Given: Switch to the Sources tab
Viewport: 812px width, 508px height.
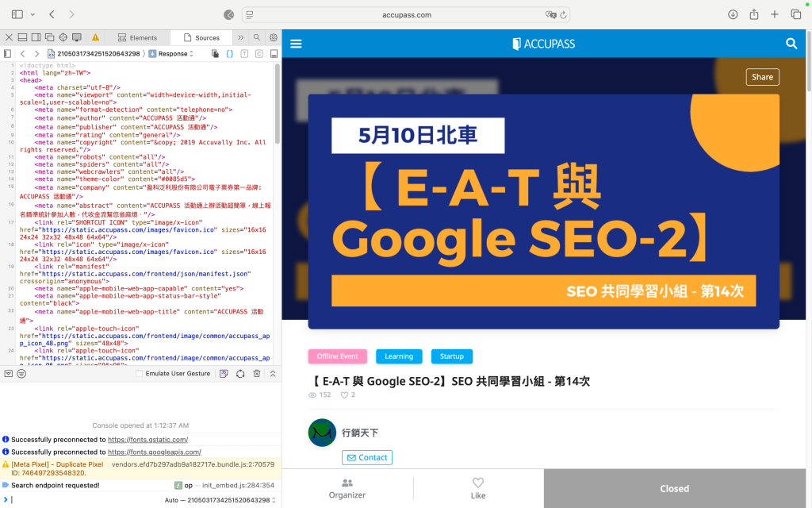Looking at the screenshot, I should [x=201, y=38].
